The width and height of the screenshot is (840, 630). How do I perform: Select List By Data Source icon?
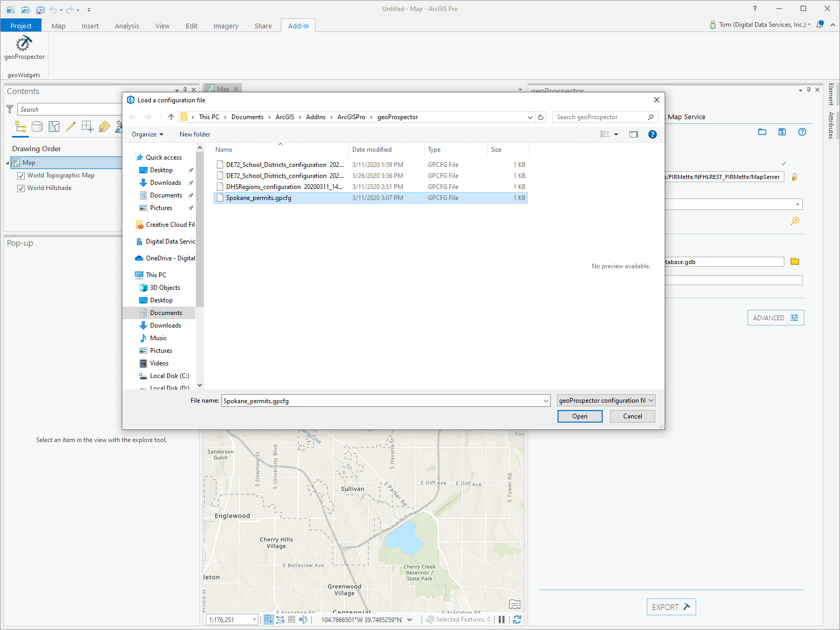tap(37, 127)
